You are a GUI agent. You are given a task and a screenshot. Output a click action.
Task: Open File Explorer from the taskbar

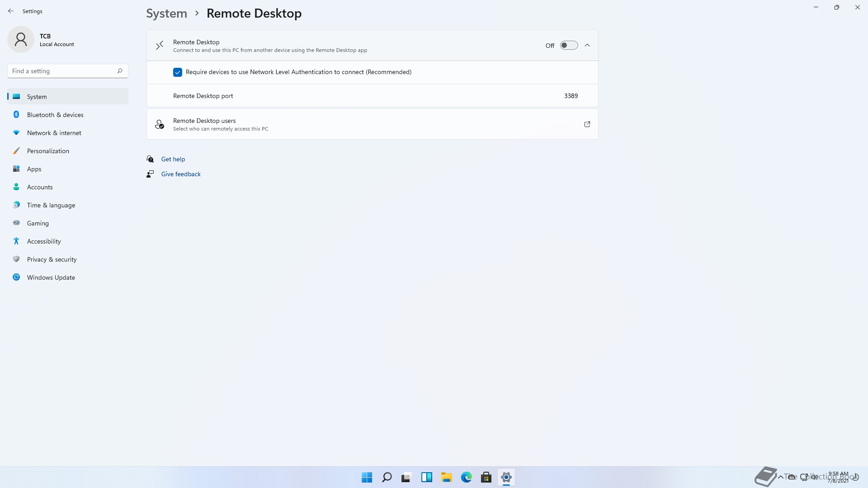click(x=446, y=477)
